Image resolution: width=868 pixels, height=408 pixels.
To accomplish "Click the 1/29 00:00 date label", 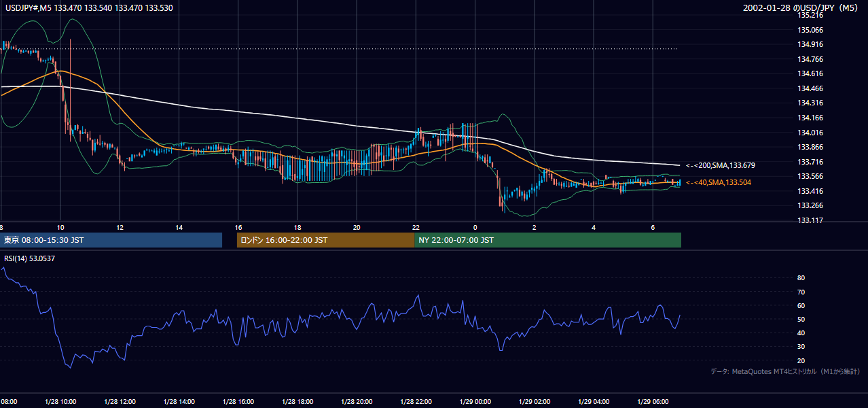I will click(x=475, y=402).
